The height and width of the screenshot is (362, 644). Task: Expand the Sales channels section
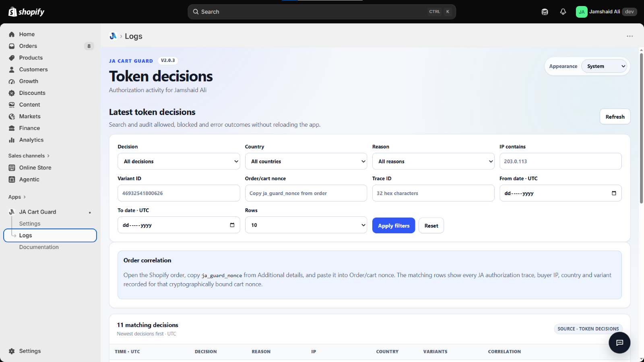(x=29, y=156)
